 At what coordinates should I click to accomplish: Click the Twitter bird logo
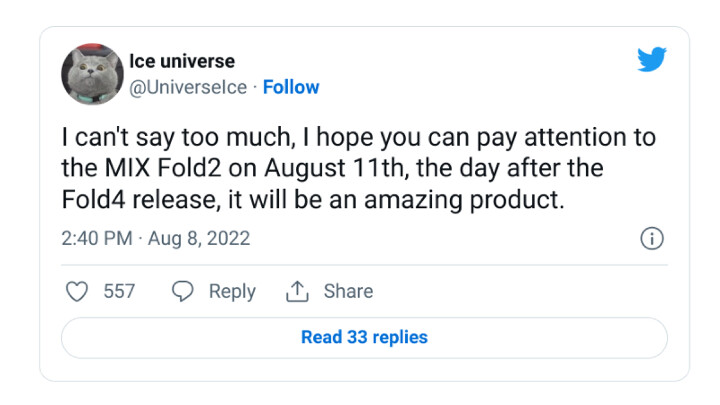652,59
